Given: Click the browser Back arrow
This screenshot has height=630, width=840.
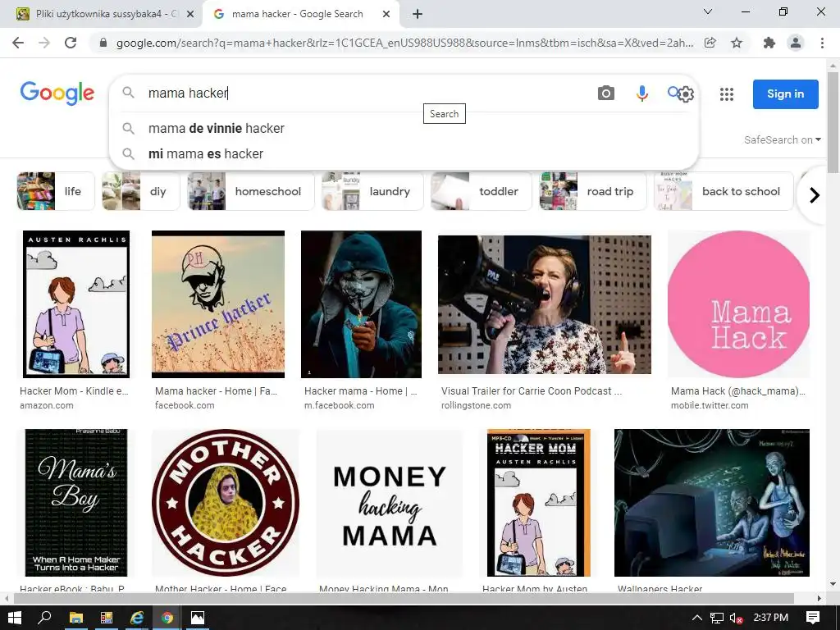Looking at the screenshot, I should (18, 43).
